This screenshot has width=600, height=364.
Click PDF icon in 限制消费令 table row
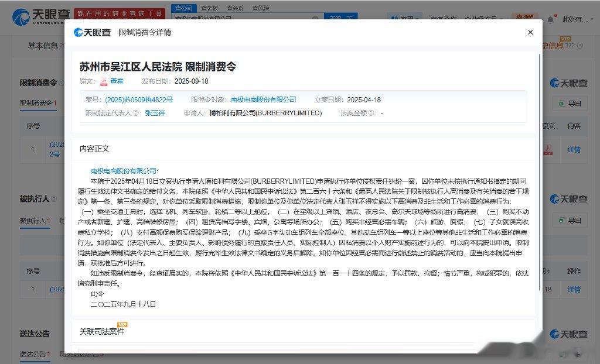pos(548,149)
